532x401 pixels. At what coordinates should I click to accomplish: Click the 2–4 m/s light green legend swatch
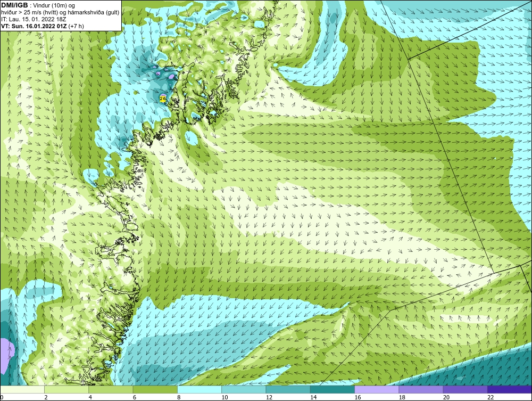click(x=66, y=389)
